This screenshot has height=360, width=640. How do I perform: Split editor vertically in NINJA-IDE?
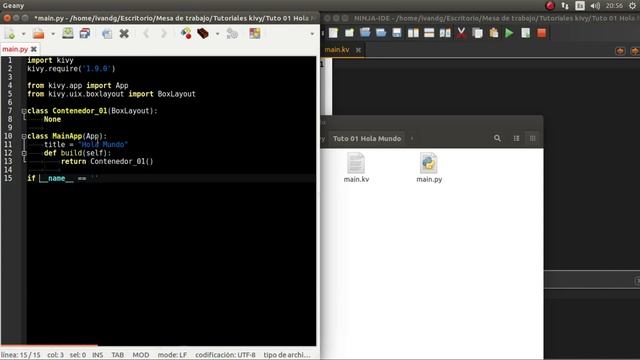coord(413,33)
